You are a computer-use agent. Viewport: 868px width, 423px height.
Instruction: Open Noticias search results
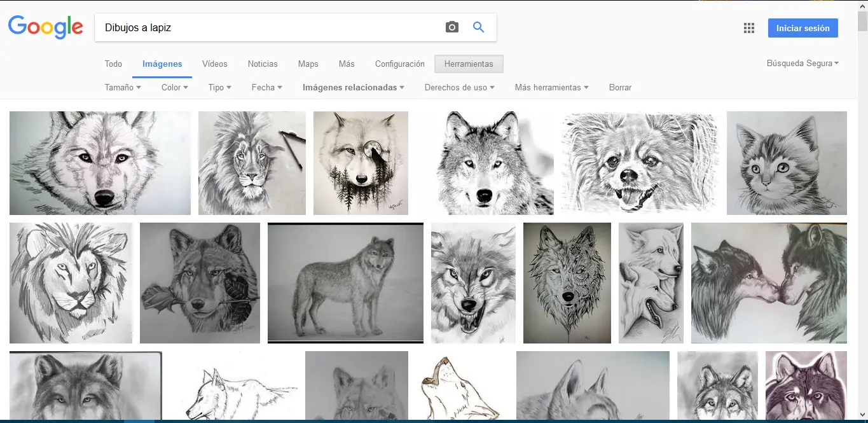pyautogui.click(x=263, y=64)
